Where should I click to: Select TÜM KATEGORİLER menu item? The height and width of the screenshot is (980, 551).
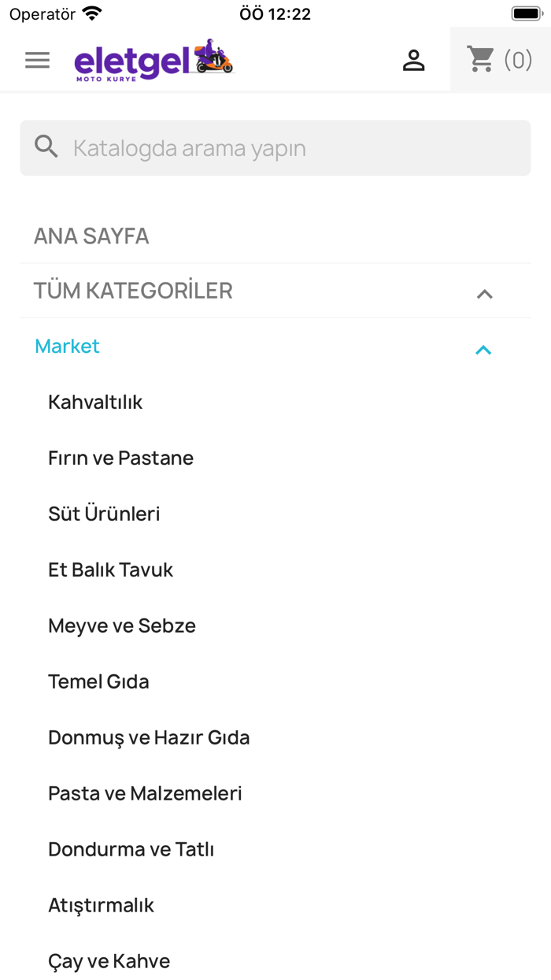pyautogui.click(x=133, y=291)
